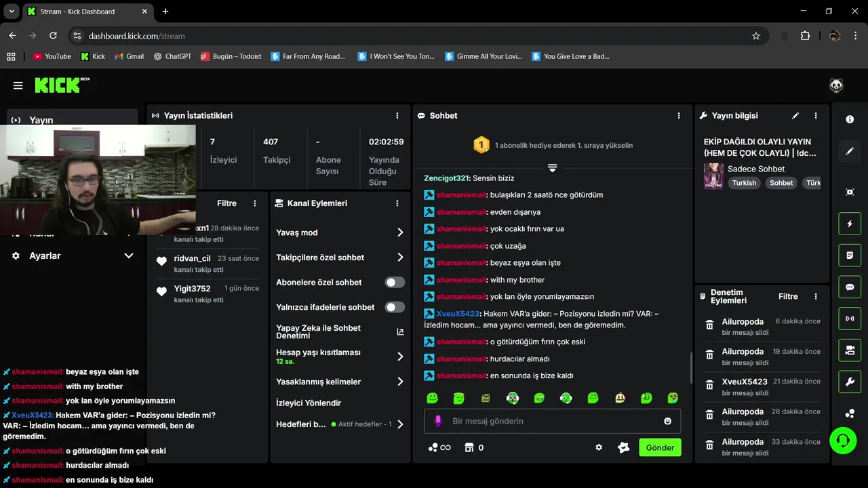Send message with Gönder button
The height and width of the screenshot is (488, 868).
660,447
